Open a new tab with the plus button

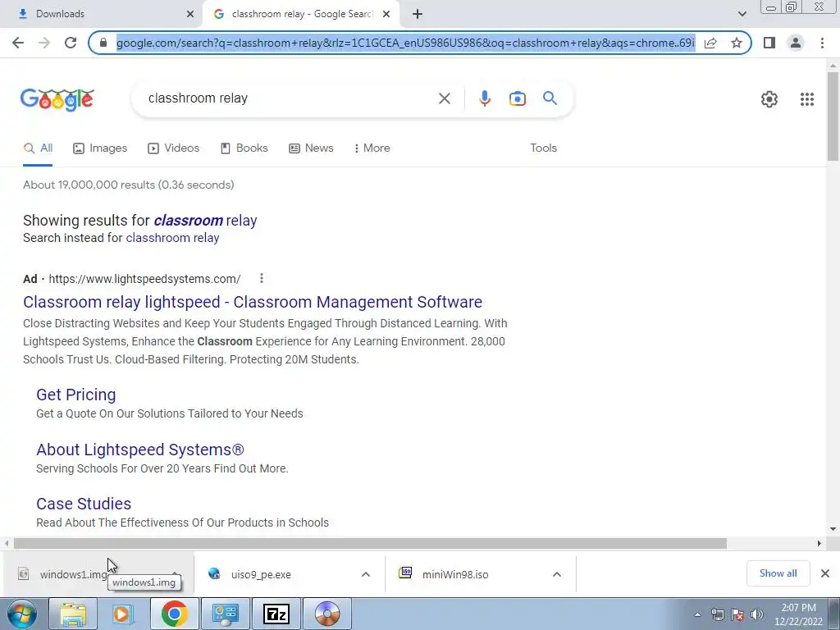click(x=418, y=14)
